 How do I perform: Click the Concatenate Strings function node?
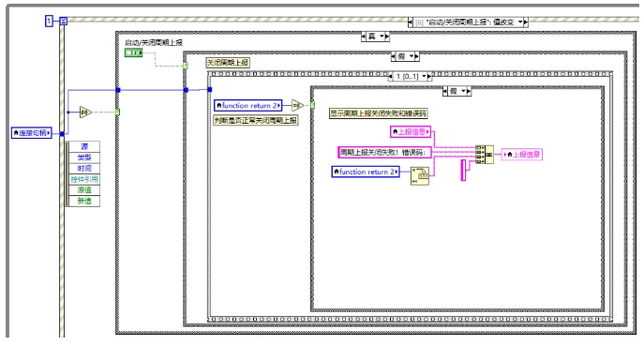point(485,155)
